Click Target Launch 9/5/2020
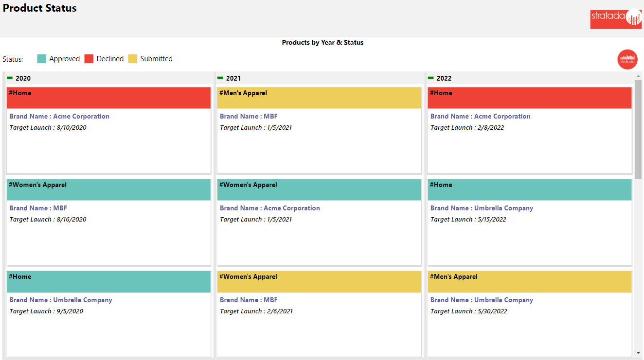 click(x=46, y=311)
